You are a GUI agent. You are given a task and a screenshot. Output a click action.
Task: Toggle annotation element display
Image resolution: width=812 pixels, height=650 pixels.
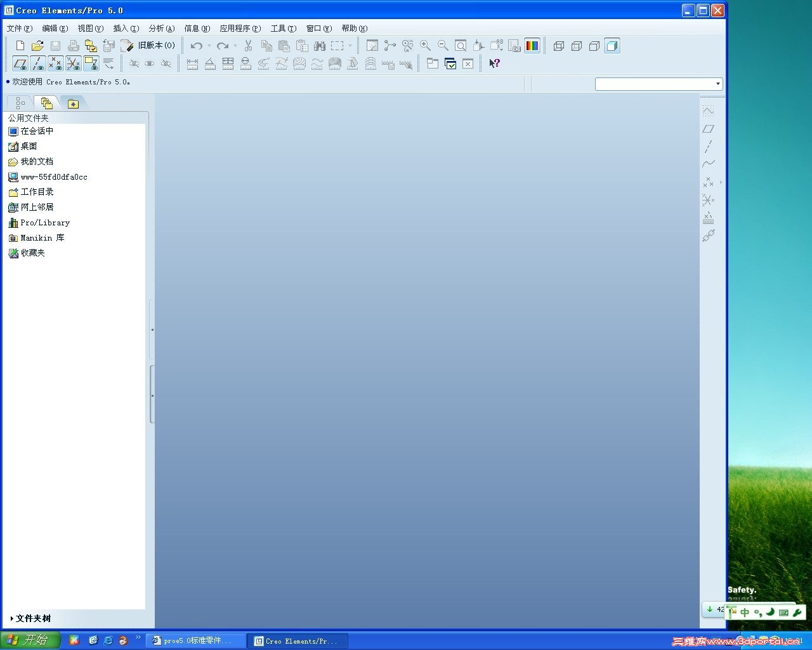(91, 63)
